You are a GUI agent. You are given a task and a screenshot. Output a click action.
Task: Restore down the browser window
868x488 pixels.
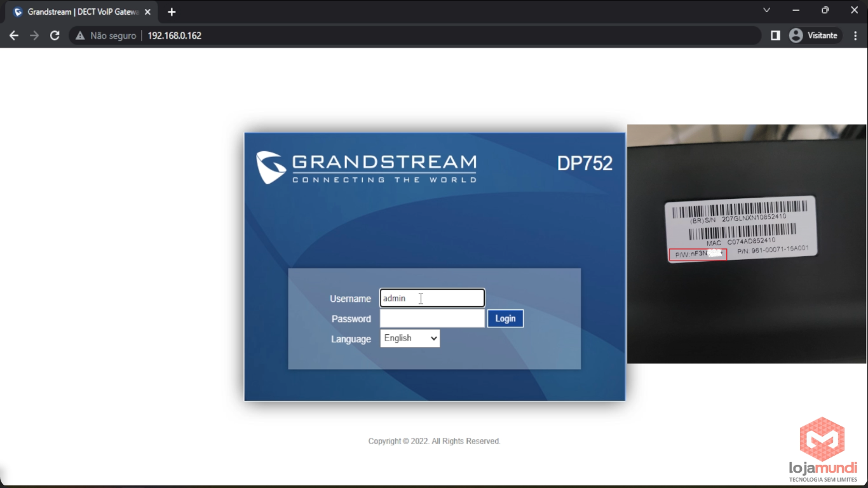(x=825, y=10)
